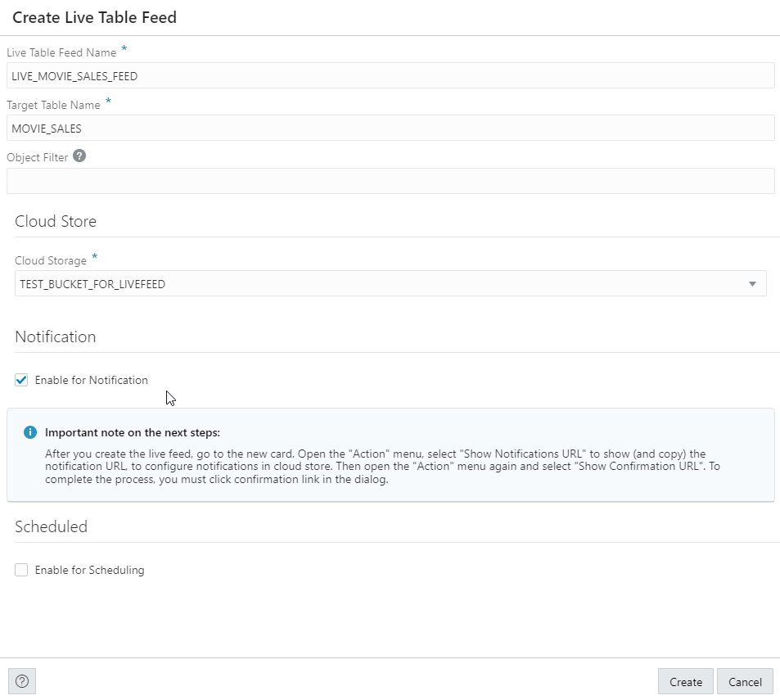This screenshot has width=780, height=700.
Task: Uncheck Enable for Notification checkbox
Action: click(x=21, y=380)
